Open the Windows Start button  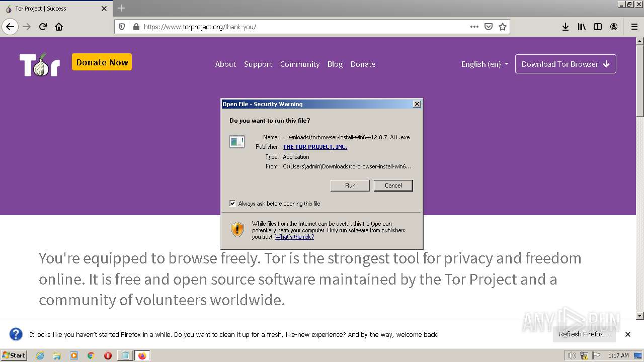coord(14,355)
